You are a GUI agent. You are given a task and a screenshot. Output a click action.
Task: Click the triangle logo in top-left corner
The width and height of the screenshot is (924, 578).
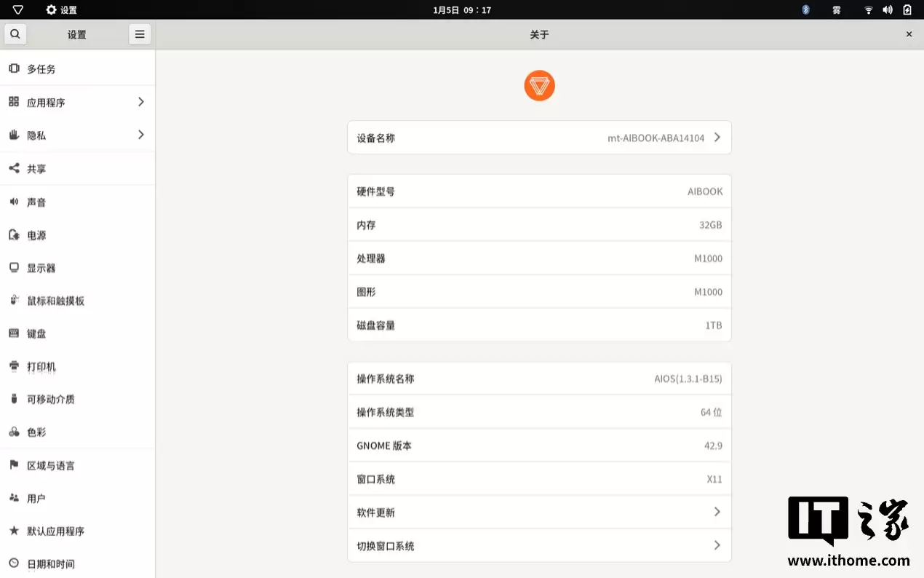tap(18, 9)
